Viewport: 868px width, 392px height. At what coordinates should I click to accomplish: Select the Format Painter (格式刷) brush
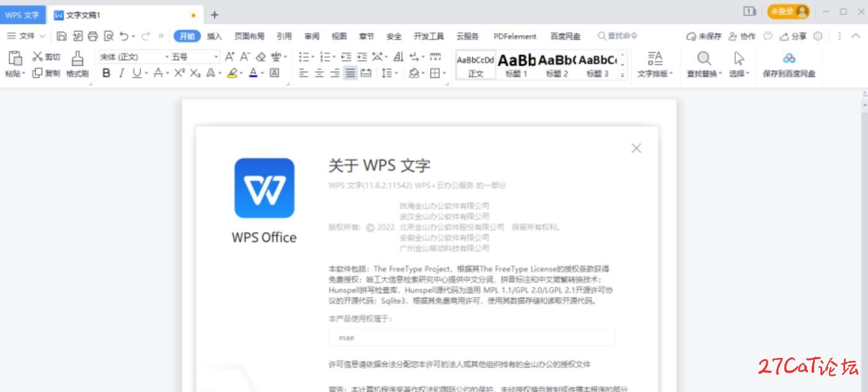click(x=77, y=64)
